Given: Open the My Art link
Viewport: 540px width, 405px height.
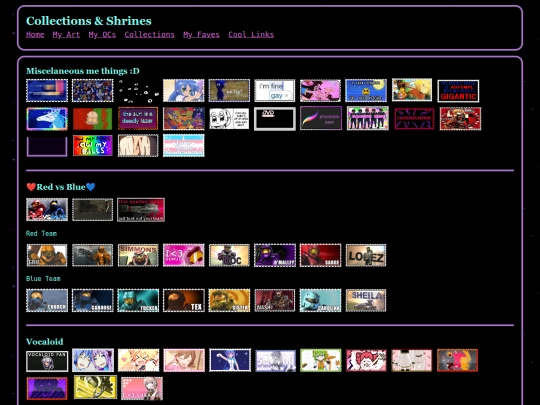Looking at the screenshot, I should click(66, 34).
